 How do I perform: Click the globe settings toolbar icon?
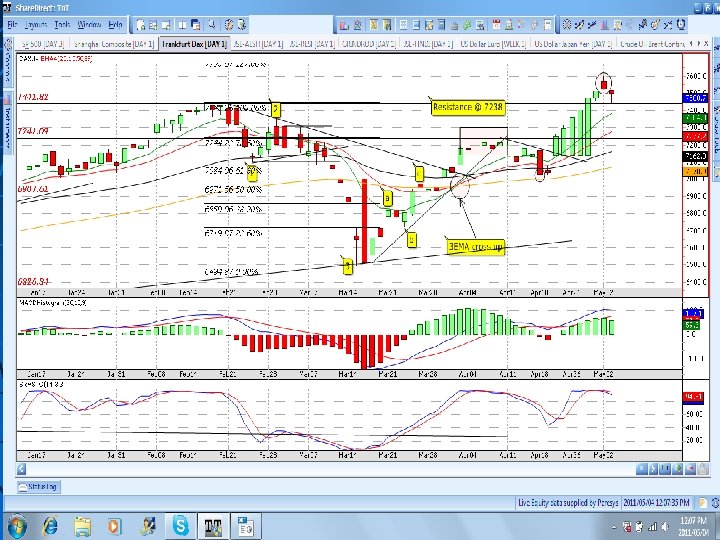pyautogui.click(x=229, y=25)
